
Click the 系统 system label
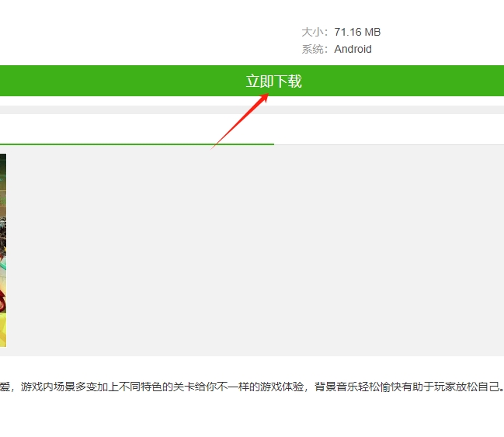coord(314,49)
